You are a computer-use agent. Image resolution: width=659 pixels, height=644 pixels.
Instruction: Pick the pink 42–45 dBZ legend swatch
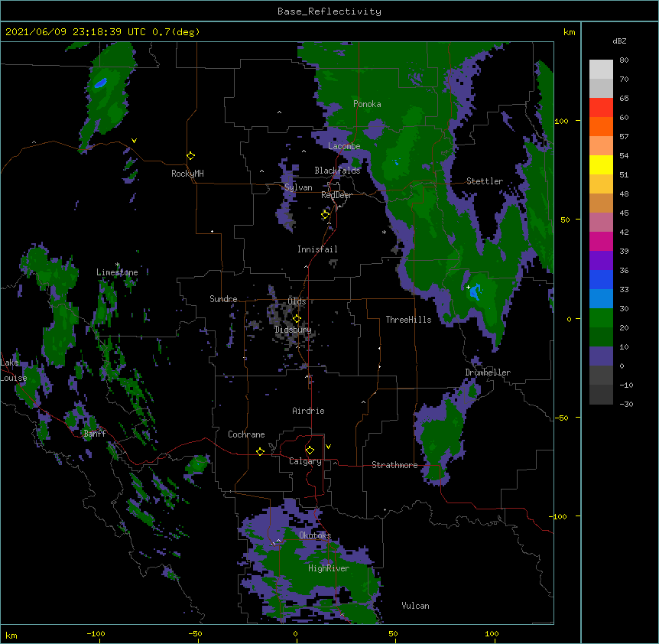point(601,223)
